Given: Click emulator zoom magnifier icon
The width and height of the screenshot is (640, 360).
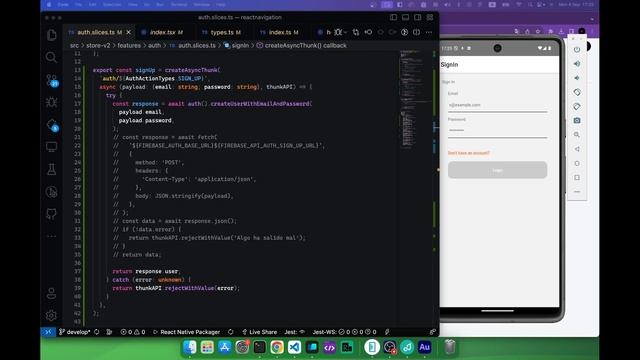Looking at the screenshot, I should click(577, 135).
